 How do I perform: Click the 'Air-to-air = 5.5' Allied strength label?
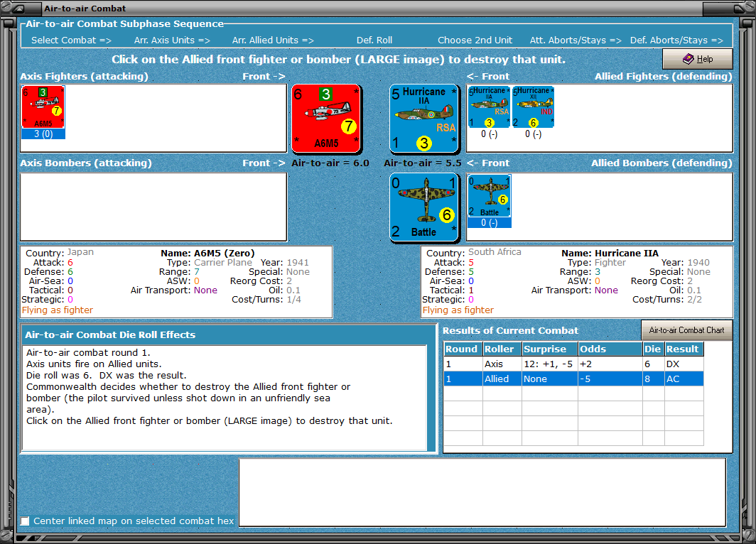[422, 163]
